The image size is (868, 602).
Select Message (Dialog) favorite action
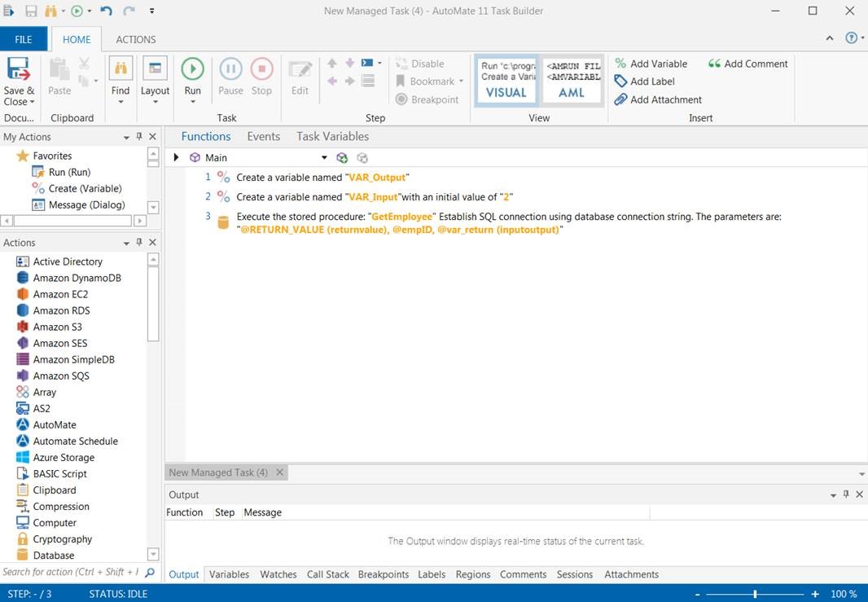79,205
